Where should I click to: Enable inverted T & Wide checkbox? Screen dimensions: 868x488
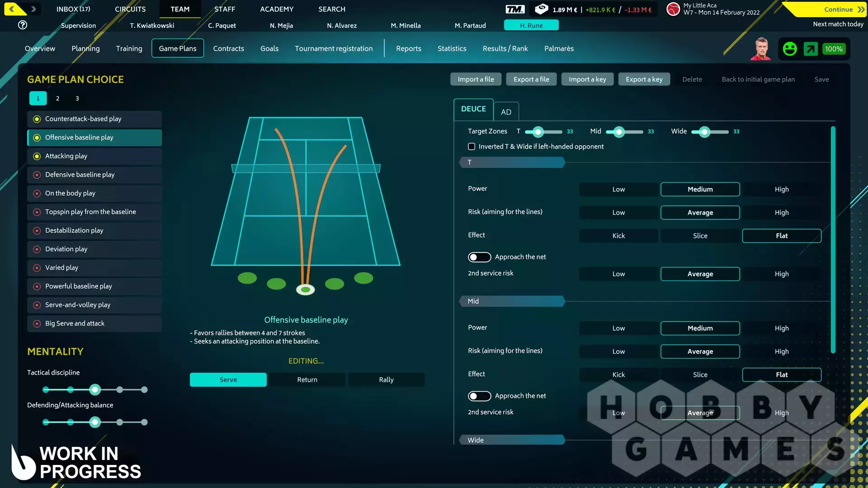click(472, 147)
